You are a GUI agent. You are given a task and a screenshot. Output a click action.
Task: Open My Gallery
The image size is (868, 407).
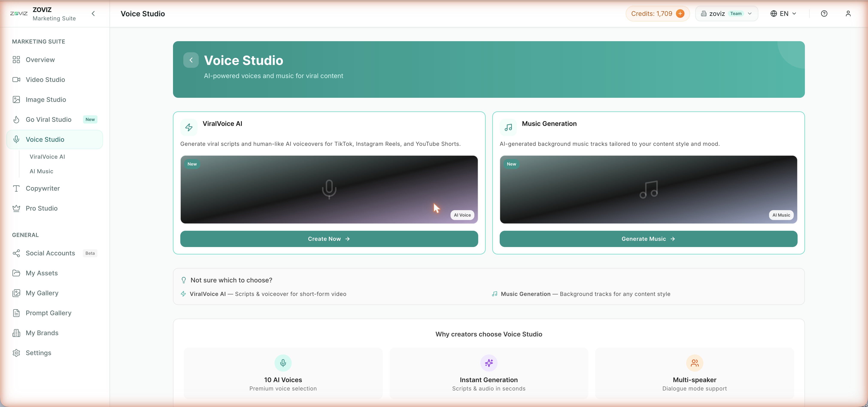[55, 293]
